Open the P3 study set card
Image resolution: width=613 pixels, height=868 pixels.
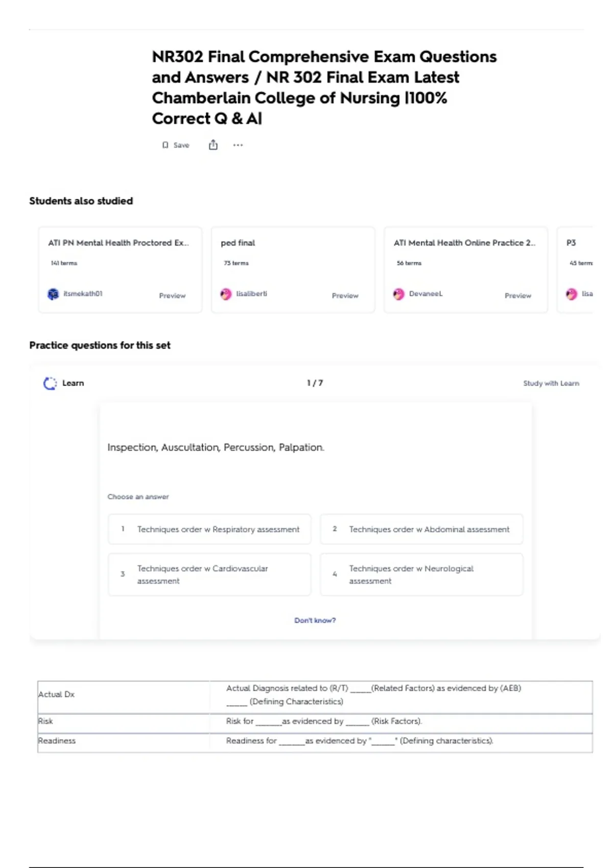click(x=575, y=270)
